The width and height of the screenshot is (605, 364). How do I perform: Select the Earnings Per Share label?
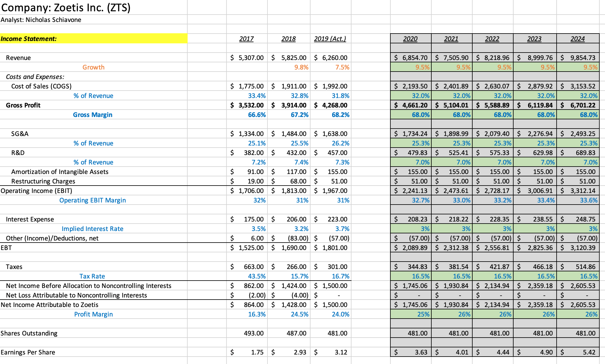coord(28,352)
